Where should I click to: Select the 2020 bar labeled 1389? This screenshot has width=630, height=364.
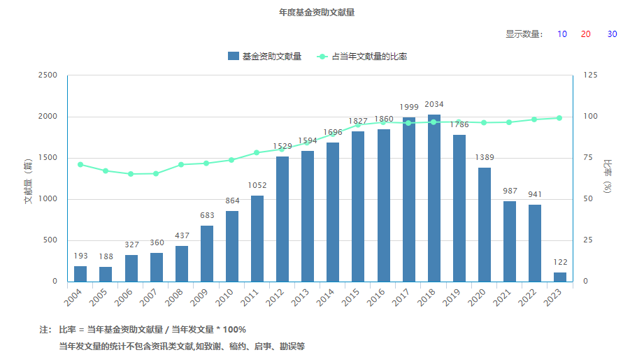485,224
